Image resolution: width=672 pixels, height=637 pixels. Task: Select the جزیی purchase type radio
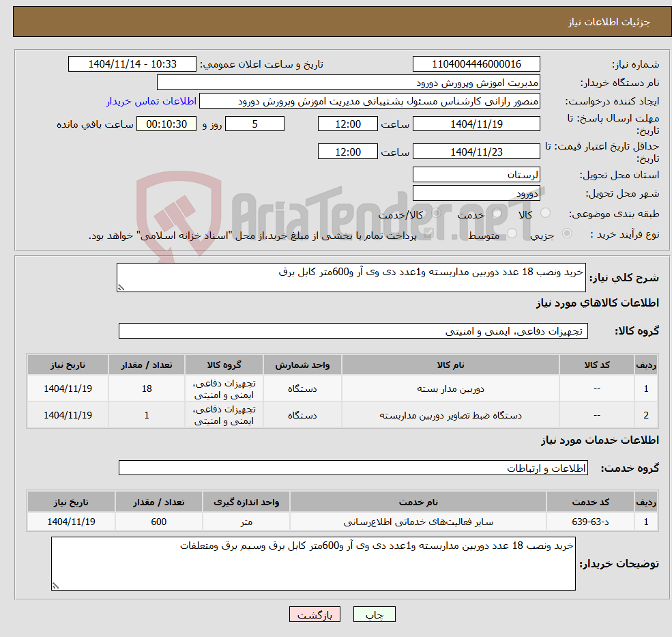pos(566,233)
